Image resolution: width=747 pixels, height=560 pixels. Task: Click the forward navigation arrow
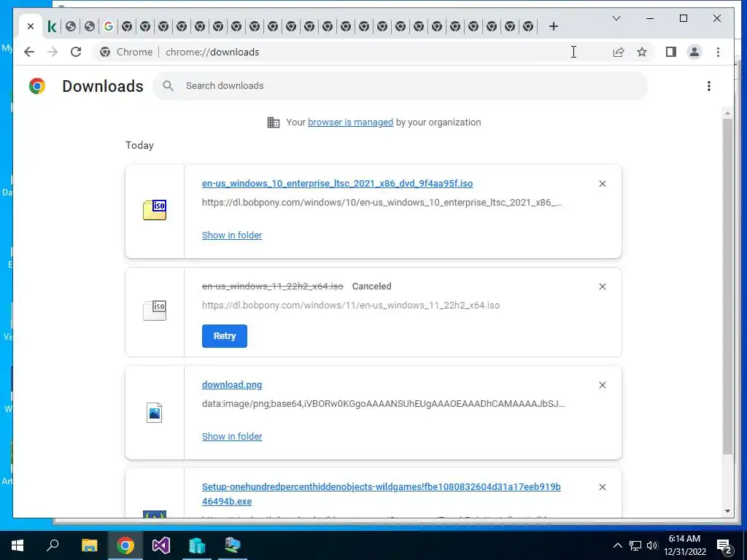point(53,52)
